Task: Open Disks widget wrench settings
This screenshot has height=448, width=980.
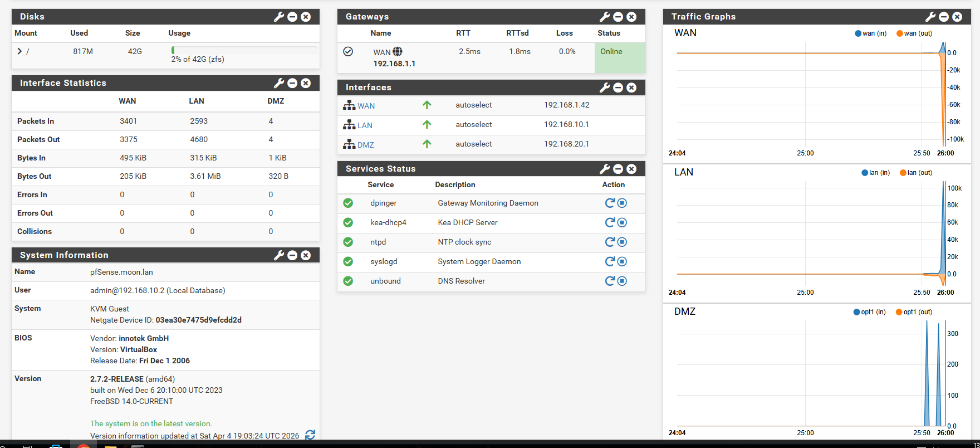Action: (x=279, y=17)
